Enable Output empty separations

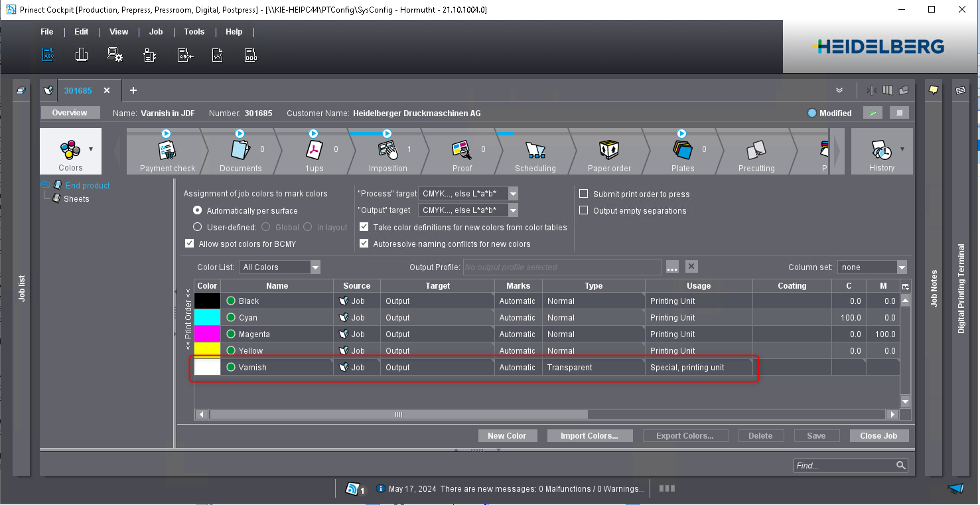click(584, 210)
